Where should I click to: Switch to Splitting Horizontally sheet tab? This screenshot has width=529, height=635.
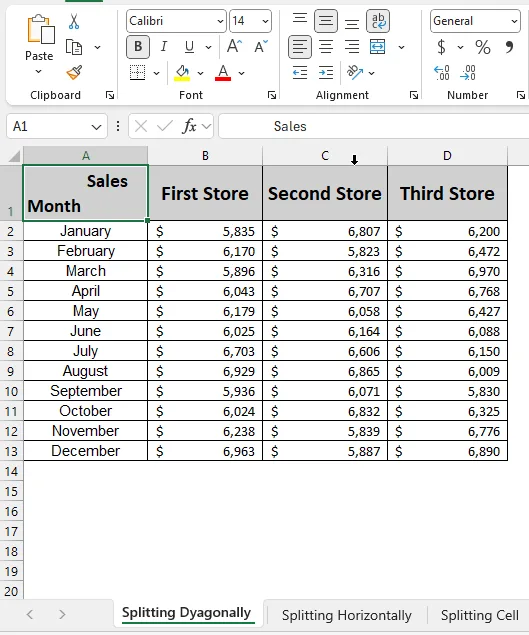347,615
